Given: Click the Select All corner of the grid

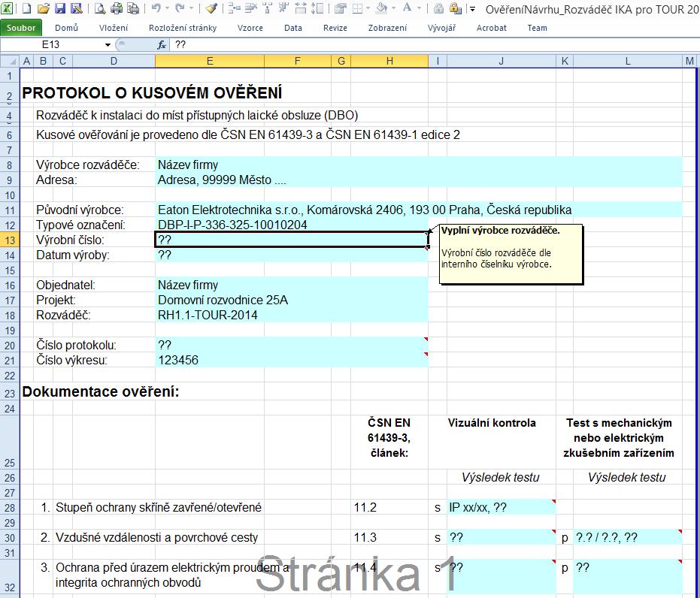Looking at the screenshot, I should [10, 61].
